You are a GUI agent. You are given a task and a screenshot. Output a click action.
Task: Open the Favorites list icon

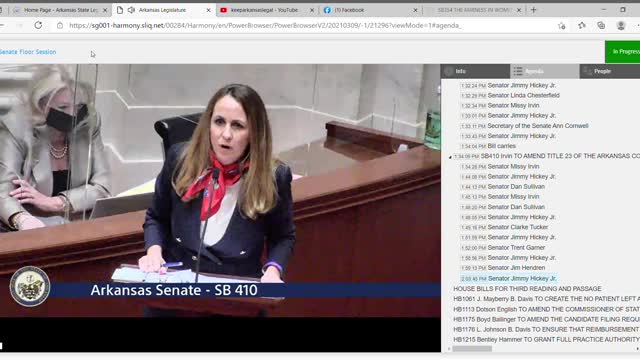(x=582, y=26)
